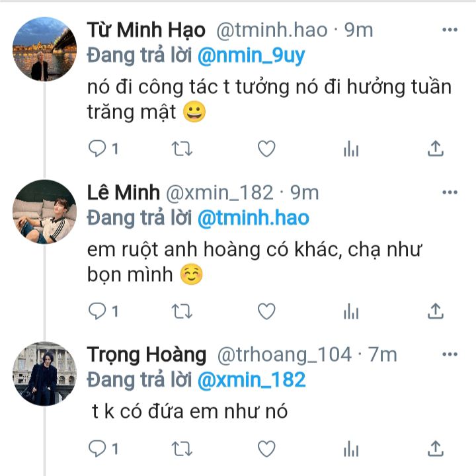
Task: Open the @tminh.hao mention link
Action: pyautogui.click(x=253, y=218)
